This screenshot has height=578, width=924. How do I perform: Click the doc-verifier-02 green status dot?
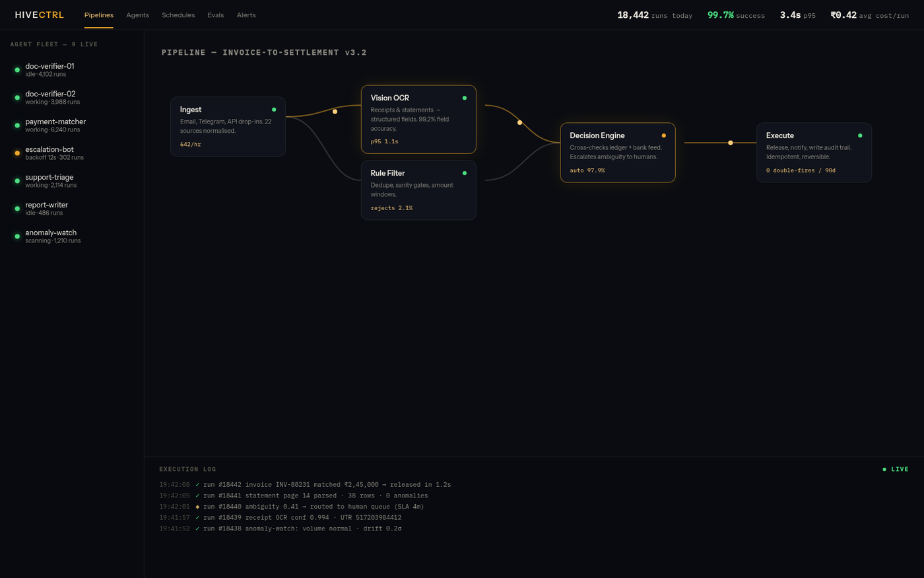(17, 98)
